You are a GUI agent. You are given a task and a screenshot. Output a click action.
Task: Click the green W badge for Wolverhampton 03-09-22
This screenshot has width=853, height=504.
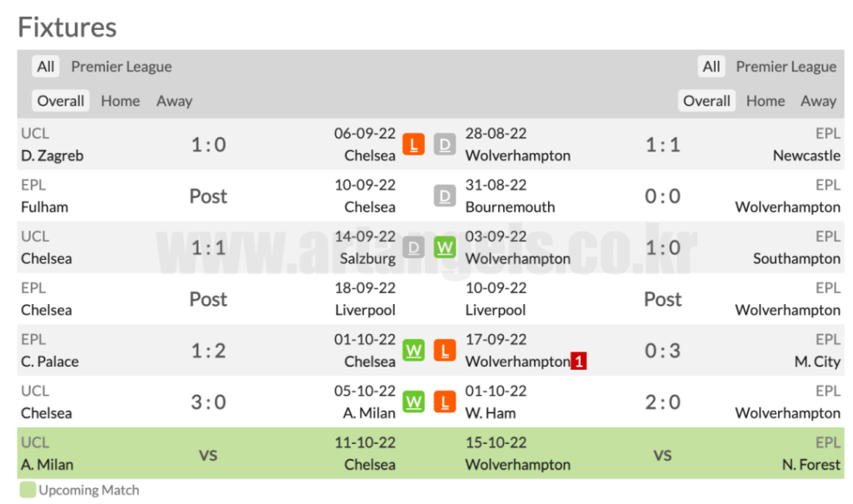point(445,247)
